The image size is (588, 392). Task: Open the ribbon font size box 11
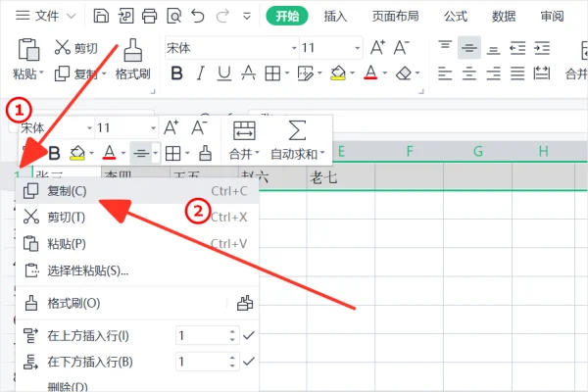[x=331, y=48]
